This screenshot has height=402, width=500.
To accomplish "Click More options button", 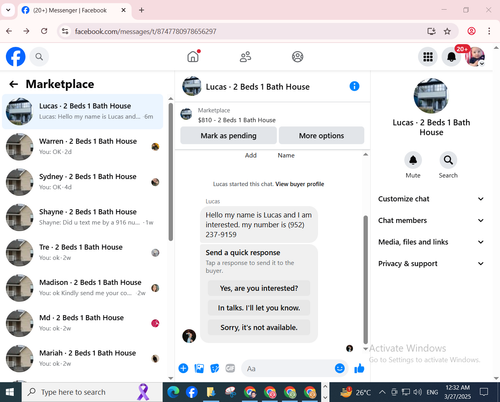I will (x=321, y=135).
